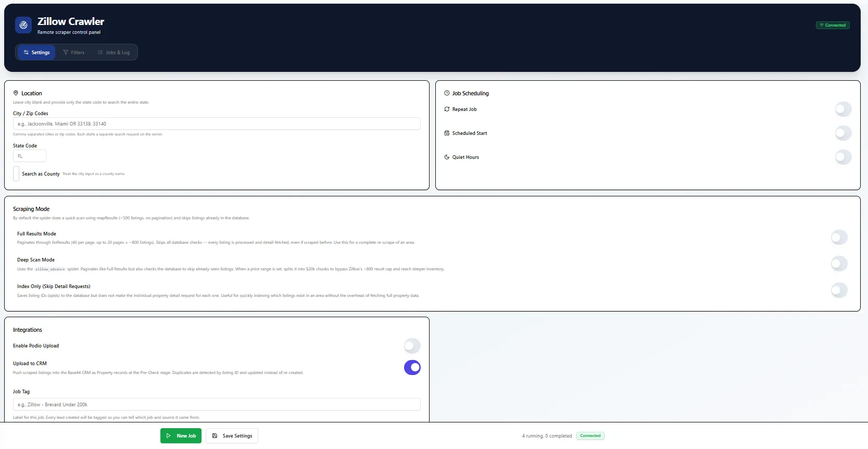Click the bottom bar Connected badge
Screen dimensions: 868x449
tap(590, 436)
